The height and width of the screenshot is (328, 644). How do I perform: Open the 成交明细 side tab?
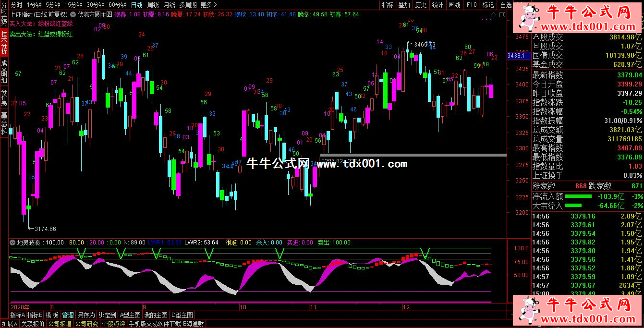tap(4, 72)
